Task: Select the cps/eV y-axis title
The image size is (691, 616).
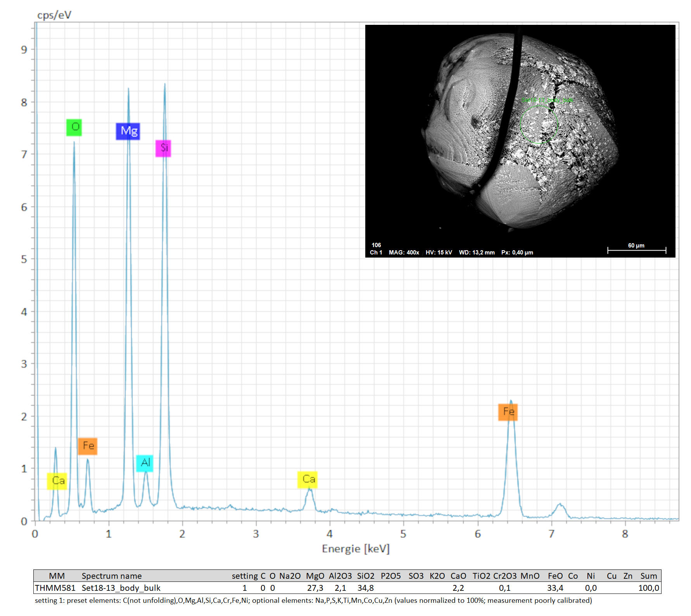Action: point(54,15)
